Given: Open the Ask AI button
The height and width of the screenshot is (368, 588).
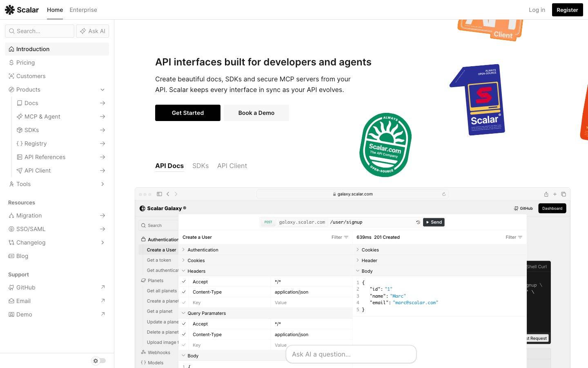Looking at the screenshot, I should coord(92,31).
